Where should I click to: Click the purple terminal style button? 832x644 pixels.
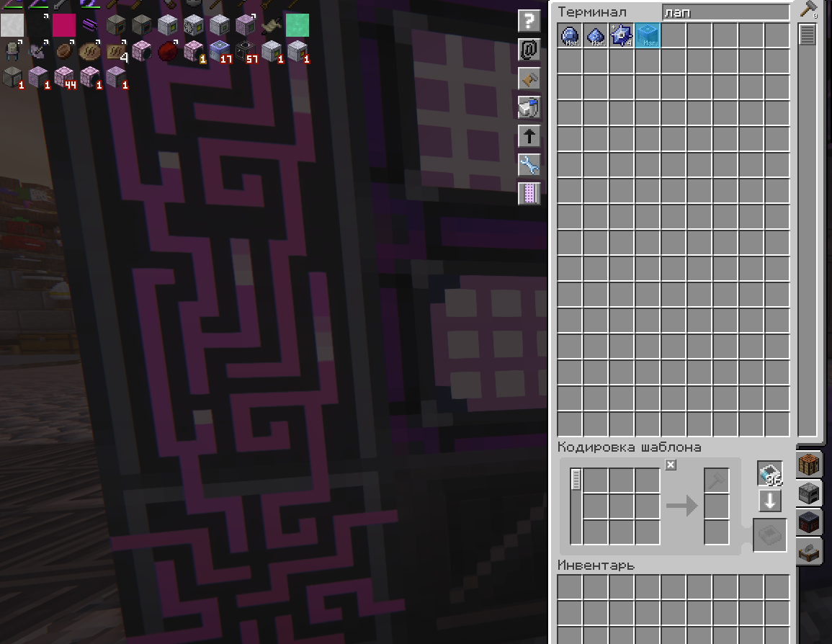tap(529, 194)
